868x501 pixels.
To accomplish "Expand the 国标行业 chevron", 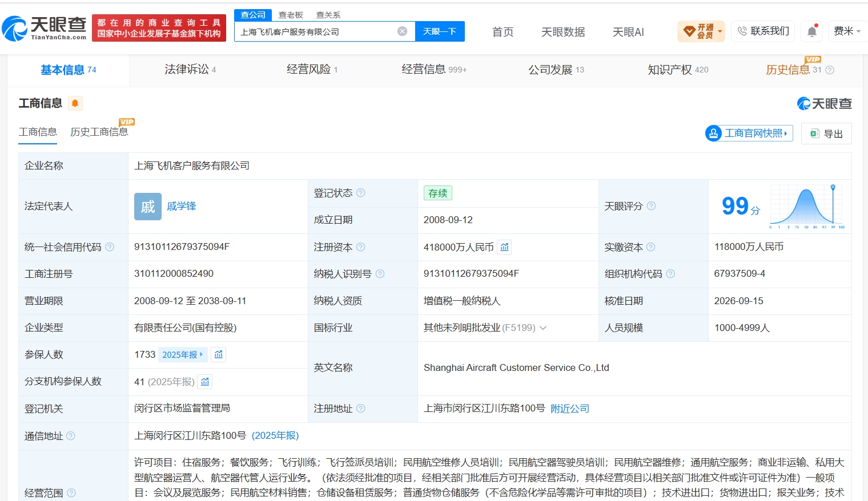I will tap(543, 328).
